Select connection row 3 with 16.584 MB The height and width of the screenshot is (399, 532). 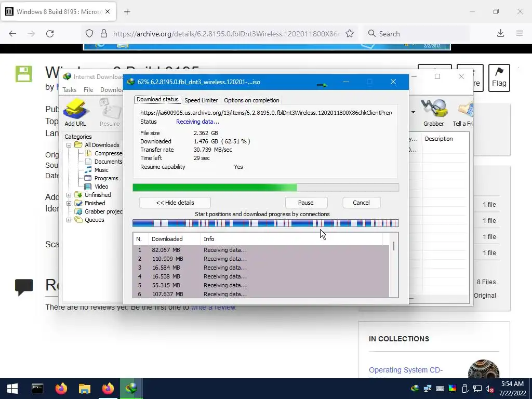coord(261,268)
